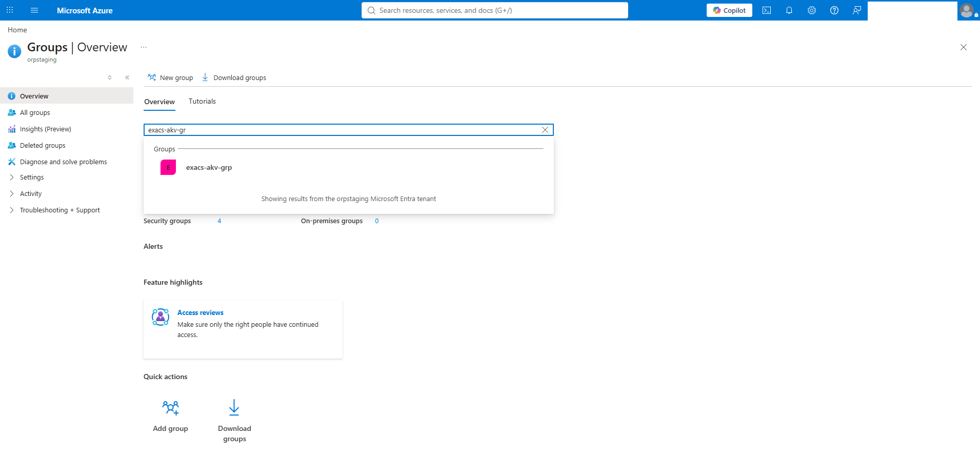
Task: Expand Troubleshooting + Support chevron
Action: coord(12,210)
